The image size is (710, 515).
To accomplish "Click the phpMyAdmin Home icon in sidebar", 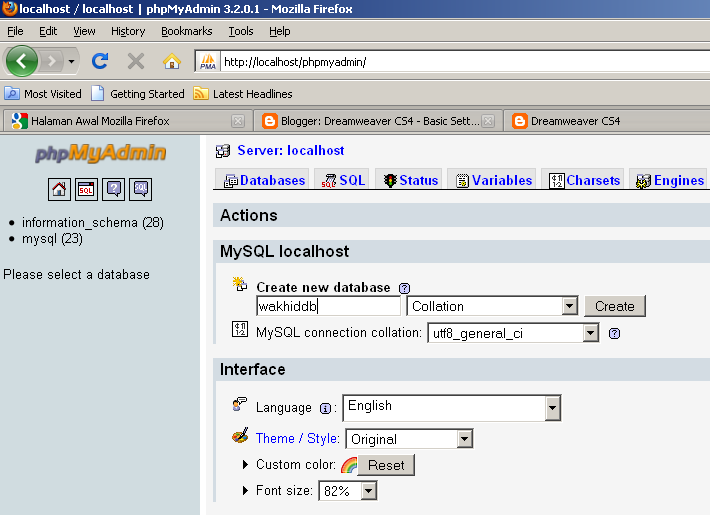I will (x=59, y=189).
